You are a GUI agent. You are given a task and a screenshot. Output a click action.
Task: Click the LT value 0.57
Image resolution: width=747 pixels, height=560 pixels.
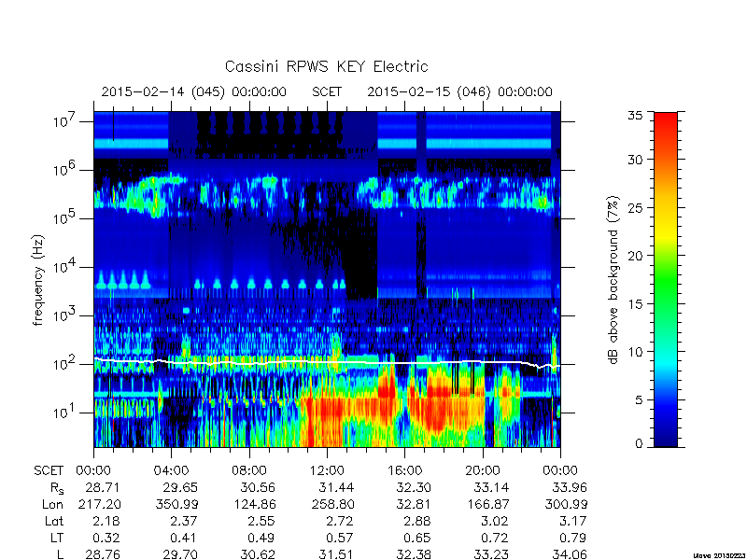tap(339, 538)
